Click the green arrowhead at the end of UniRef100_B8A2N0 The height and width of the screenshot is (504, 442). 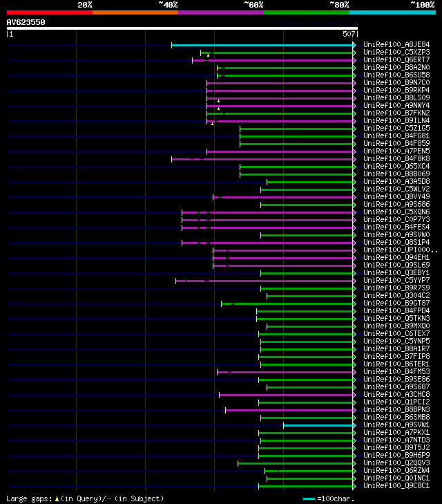click(x=354, y=68)
